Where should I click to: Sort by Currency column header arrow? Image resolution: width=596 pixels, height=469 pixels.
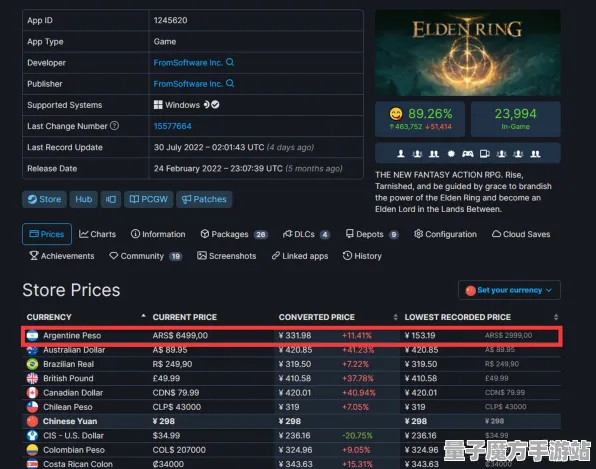click(x=143, y=316)
